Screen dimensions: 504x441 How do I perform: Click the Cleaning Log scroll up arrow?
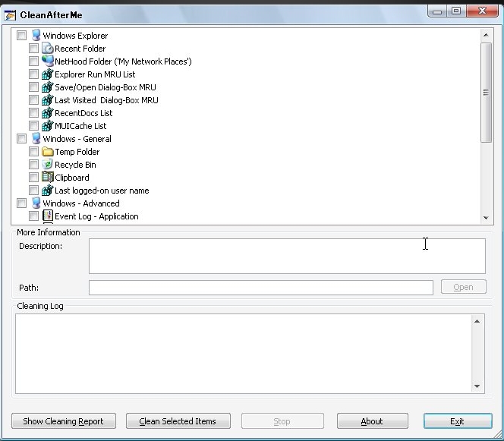pos(477,321)
